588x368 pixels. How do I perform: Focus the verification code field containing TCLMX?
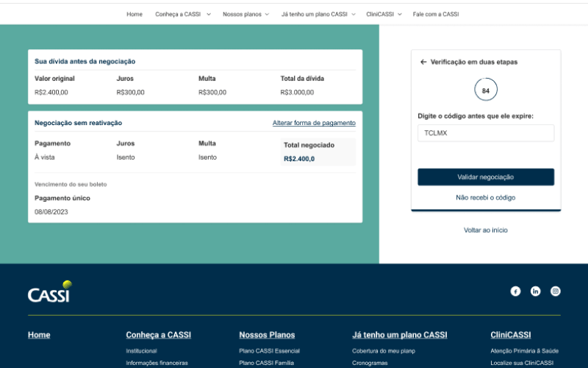click(486, 133)
